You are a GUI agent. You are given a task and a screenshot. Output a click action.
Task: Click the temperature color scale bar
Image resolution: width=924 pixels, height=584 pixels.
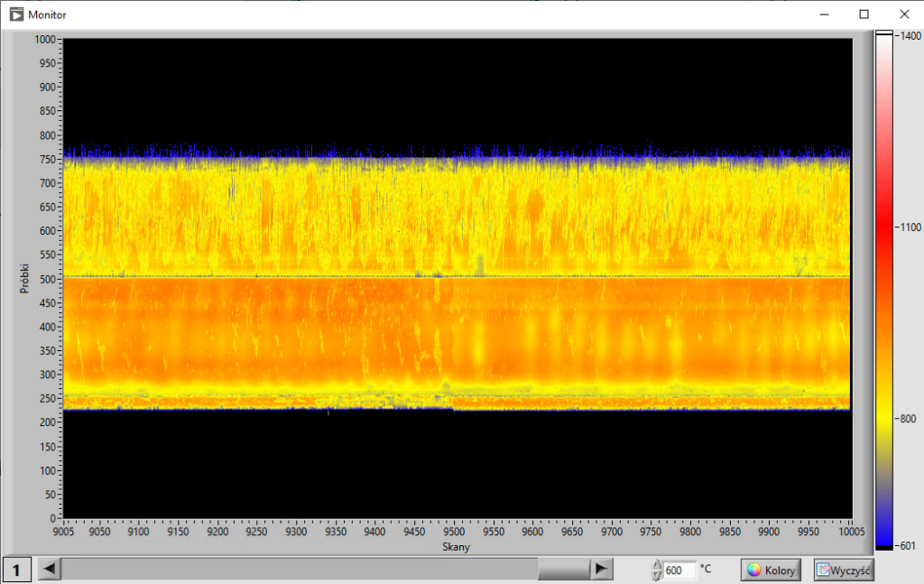coord(884,290)
